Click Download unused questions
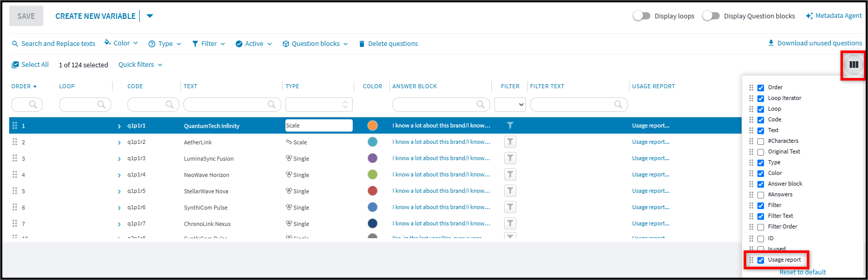Viewport: 868px width, 280px height. click(x=815, y=43)
